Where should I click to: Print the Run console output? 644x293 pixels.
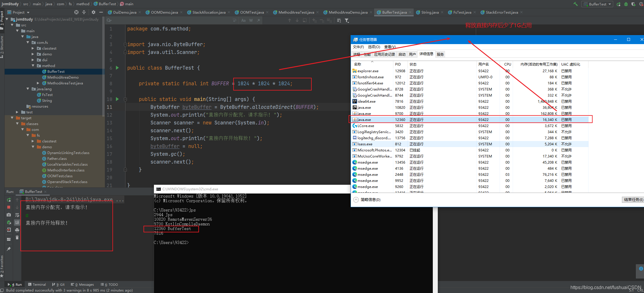pos(17,230)
